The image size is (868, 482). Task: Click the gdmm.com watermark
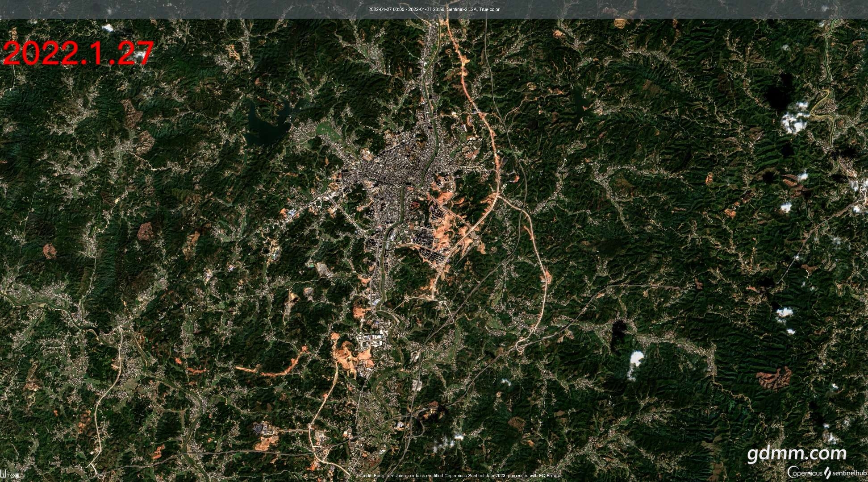(797, 454)
